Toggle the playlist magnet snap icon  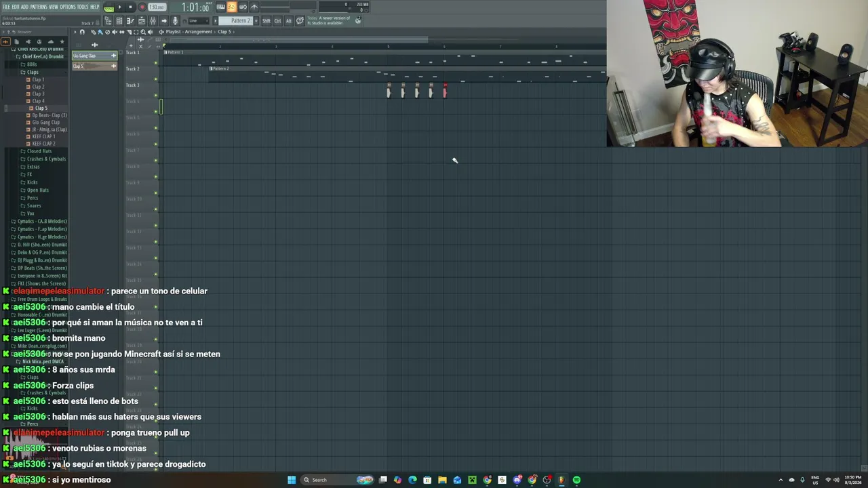point(83,32)
